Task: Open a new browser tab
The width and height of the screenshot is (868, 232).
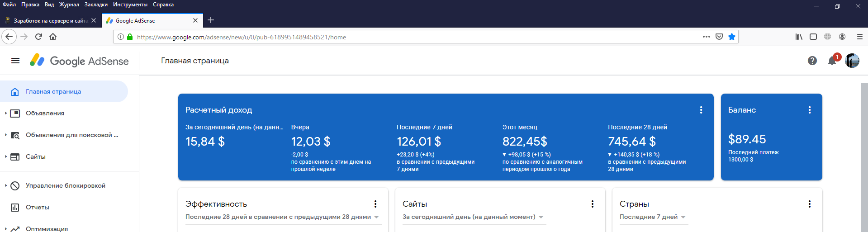Action: (211, 20)
